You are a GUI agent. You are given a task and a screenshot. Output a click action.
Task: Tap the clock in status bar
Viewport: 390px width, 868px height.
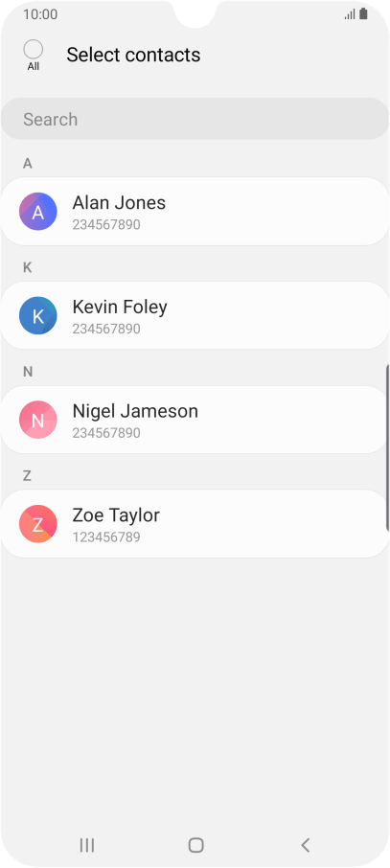click(40, 14)
